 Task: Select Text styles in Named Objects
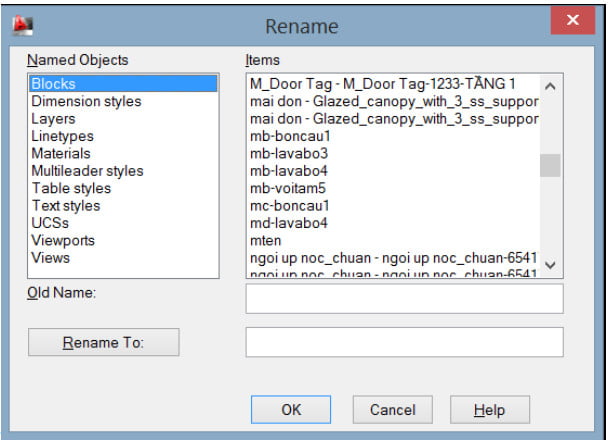(x=66, y=206)
